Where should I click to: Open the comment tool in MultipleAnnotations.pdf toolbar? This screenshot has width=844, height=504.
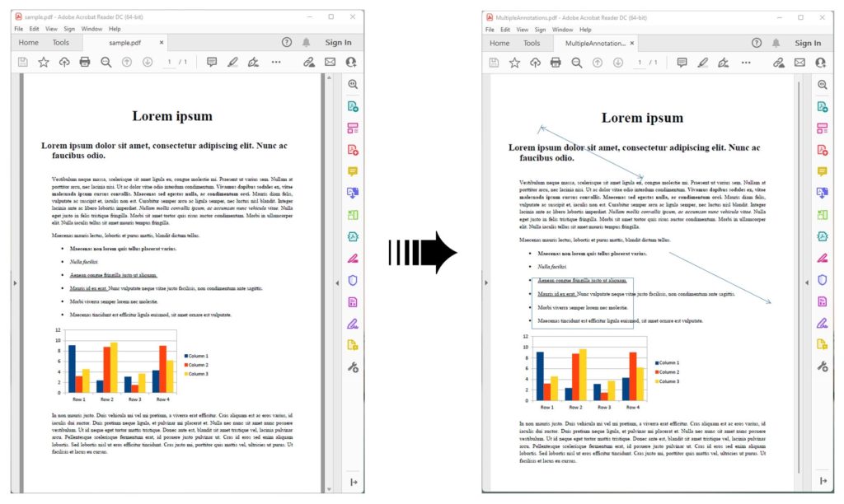pos(682,63)
